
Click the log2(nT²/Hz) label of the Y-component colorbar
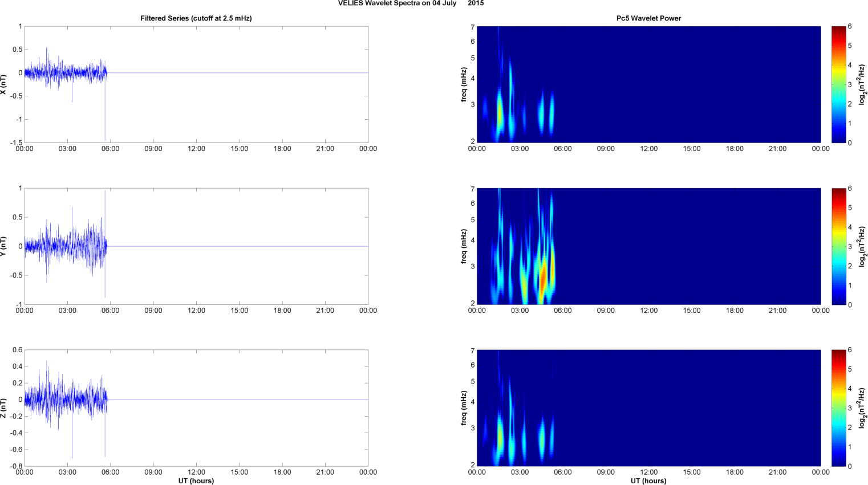point(862,246)
